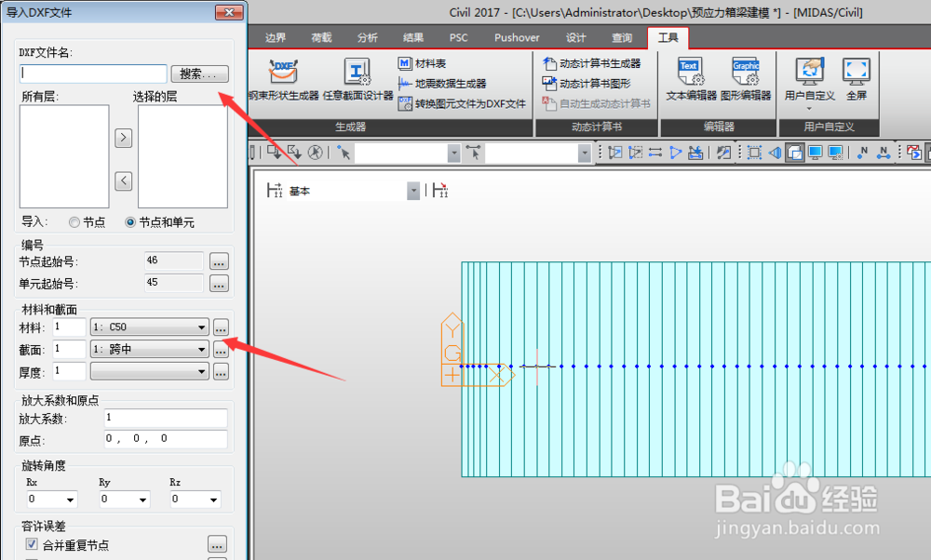Click the DXF文件名 input field

pos(93,73)
